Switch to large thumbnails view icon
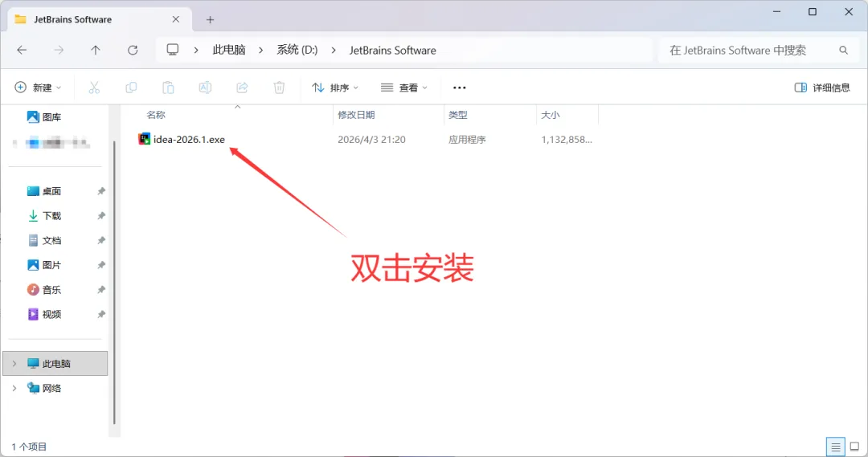The image size is (868, 457). (x=854, y=447)
